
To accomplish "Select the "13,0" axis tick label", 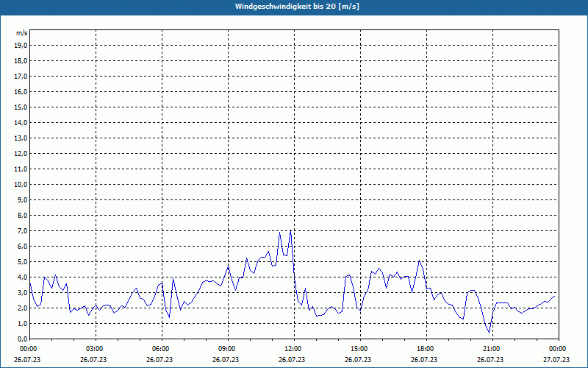I will pos(21,138).
